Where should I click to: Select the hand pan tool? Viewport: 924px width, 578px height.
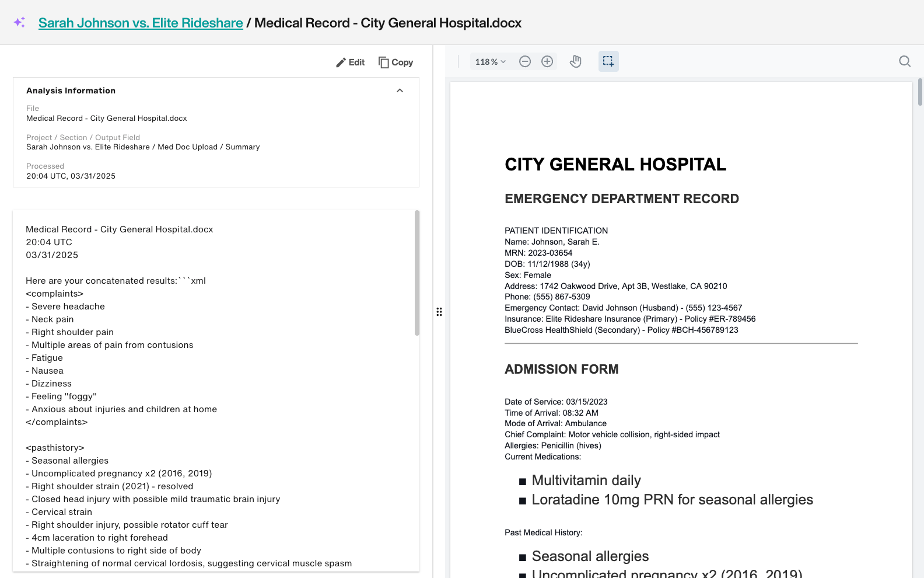click(x=576, y=61)
